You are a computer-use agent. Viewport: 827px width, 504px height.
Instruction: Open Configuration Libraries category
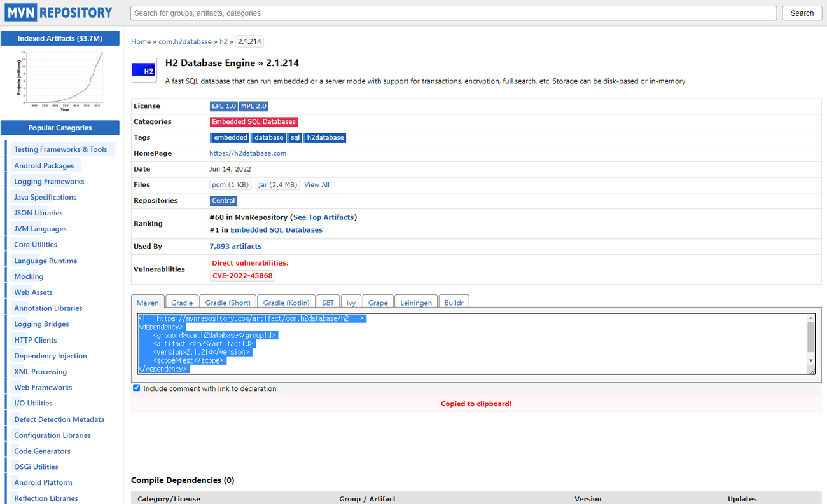[x=52, y=435]
